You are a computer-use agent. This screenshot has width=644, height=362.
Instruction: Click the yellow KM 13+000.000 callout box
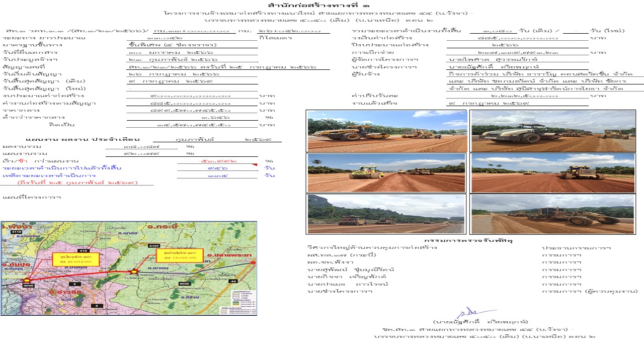pos(180,256)
